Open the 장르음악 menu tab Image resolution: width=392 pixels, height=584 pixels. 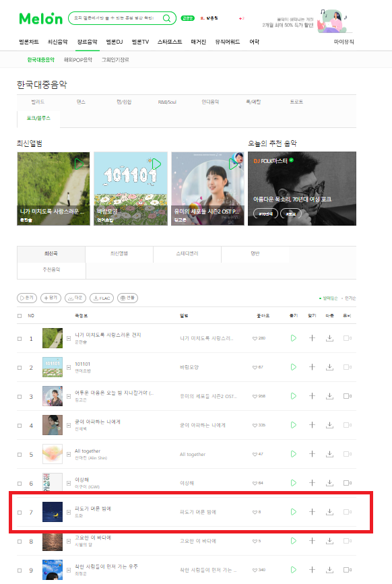[87, 42]
